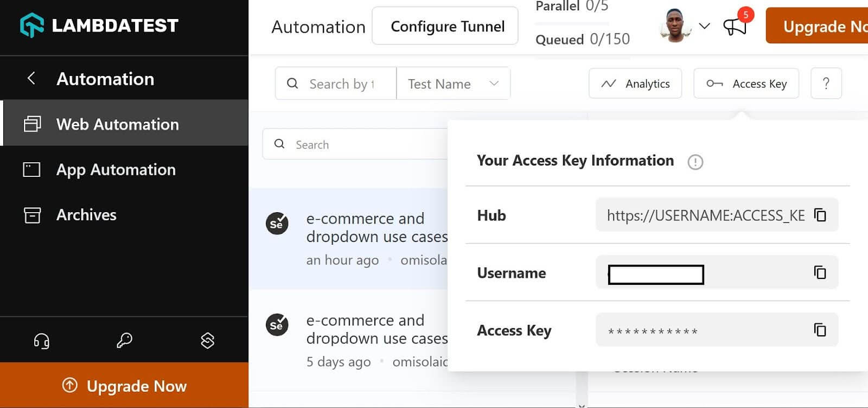Copy the Hub URL
This screenshot has height=408, width=868.
820,215
